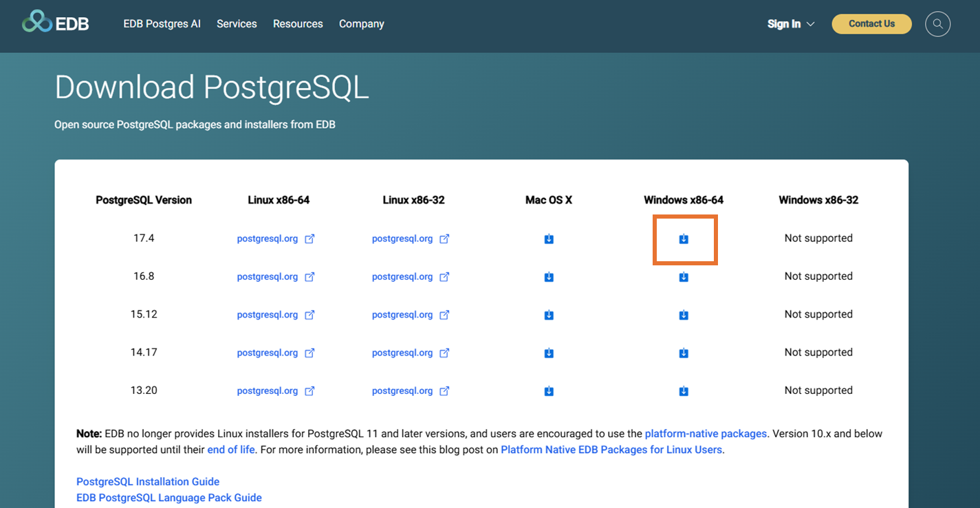Open the Resources menu
Viewport: 980px width, 508px height.
[x=298, y=23]
